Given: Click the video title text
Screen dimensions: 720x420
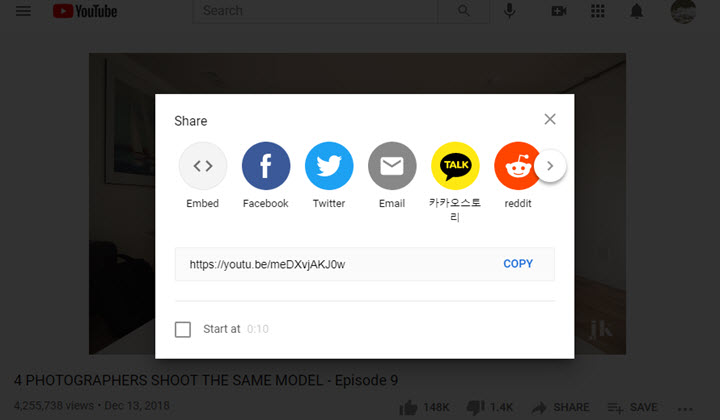Looking at the screenshot, I should 206,381.
